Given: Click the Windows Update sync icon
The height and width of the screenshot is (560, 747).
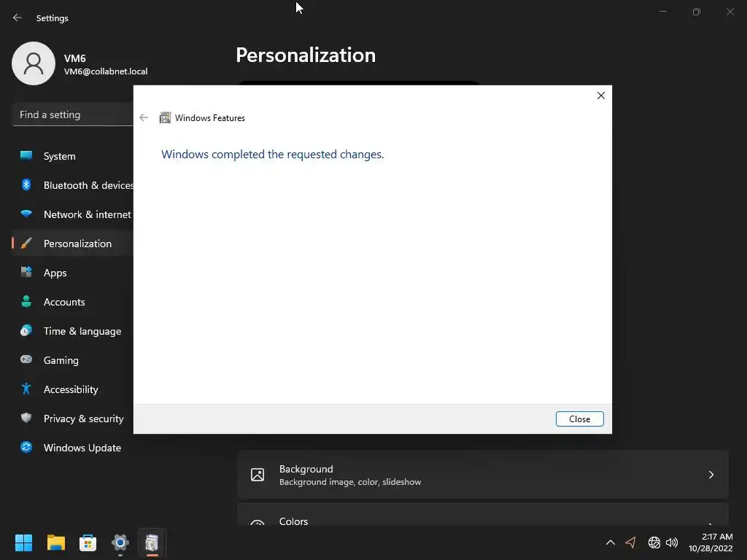Looking at the screenshot, I should (26, 447).
